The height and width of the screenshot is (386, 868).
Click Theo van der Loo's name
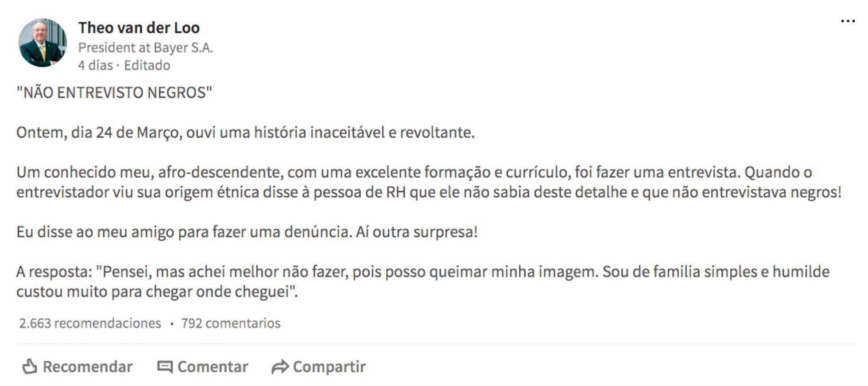point(139,27)
